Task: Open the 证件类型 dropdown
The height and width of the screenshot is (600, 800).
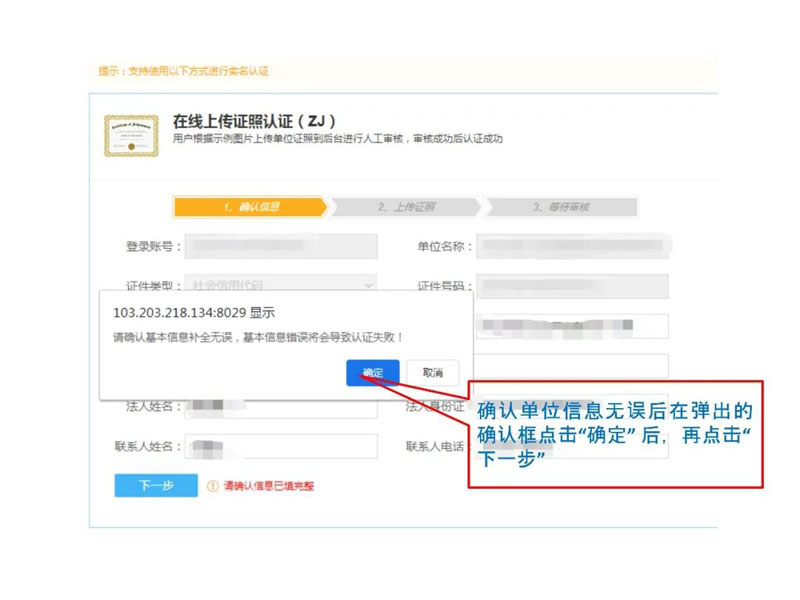Action: (280, 285)
